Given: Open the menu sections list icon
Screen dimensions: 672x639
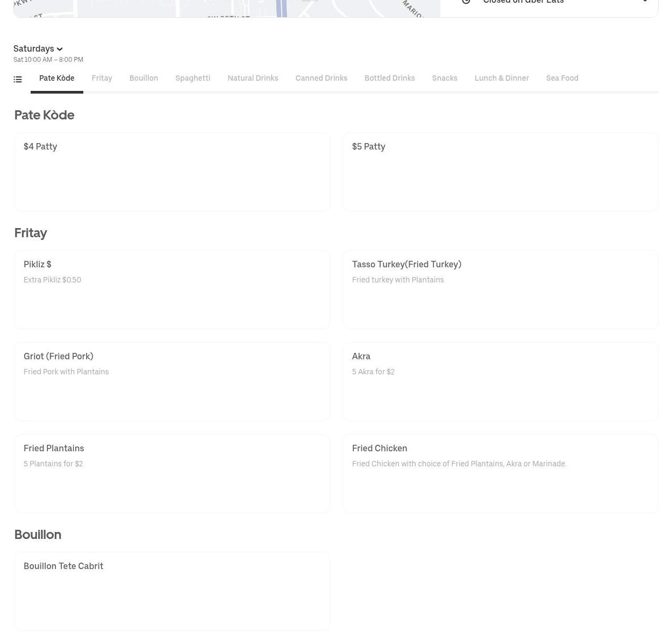Looking at the screenshot, I should point(18,80).
